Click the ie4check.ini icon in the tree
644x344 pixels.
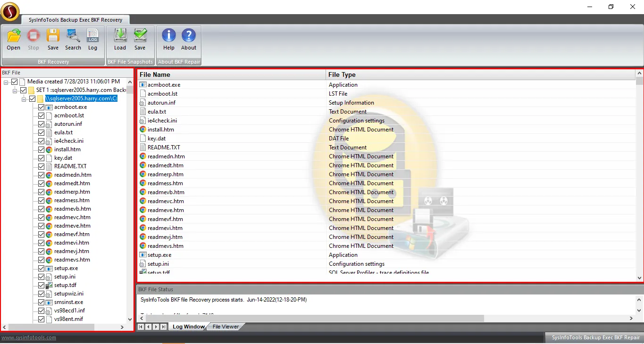49,141
